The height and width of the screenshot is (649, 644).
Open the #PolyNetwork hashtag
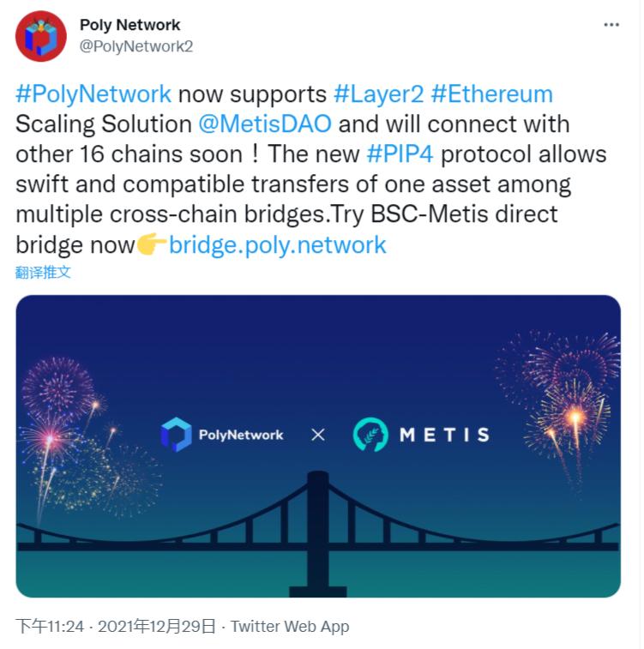click(x=93, y=94)
